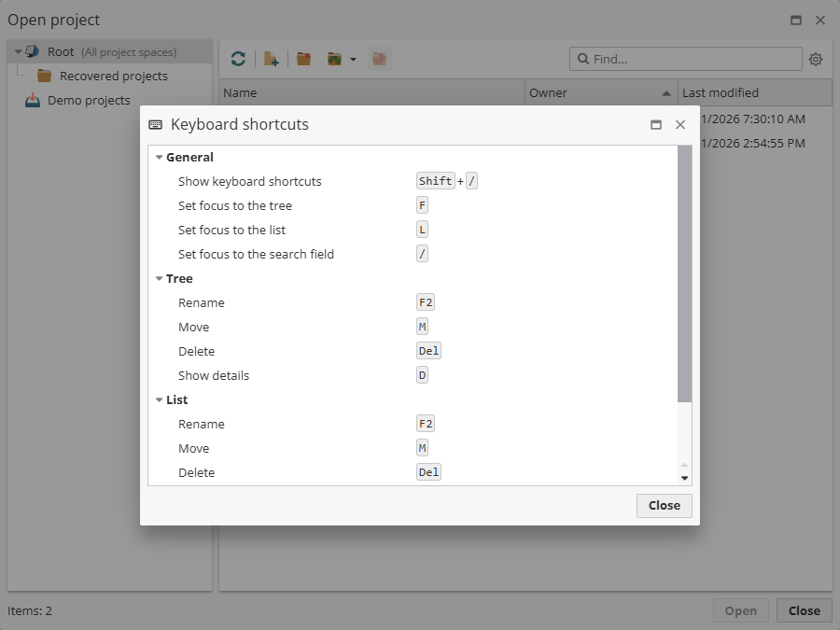Open the settings gear next to search
Screen dimensions: 840x630
(816, 59)
